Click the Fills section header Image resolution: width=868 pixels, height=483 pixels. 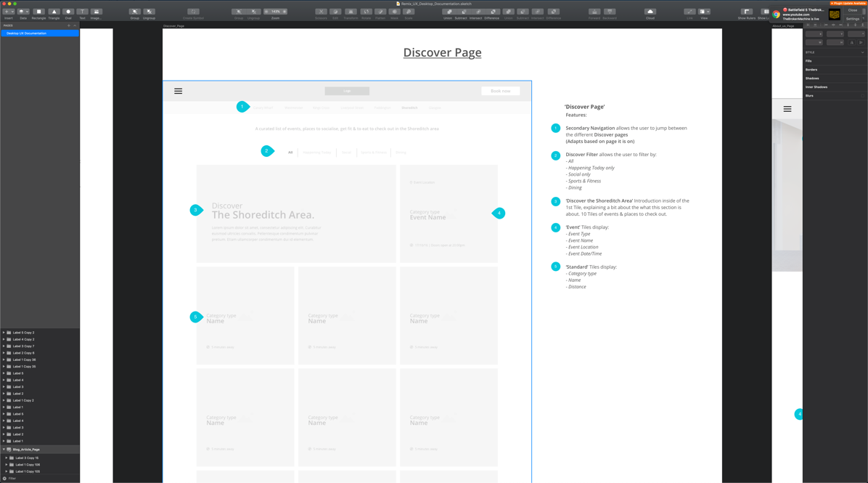(808, 61)
